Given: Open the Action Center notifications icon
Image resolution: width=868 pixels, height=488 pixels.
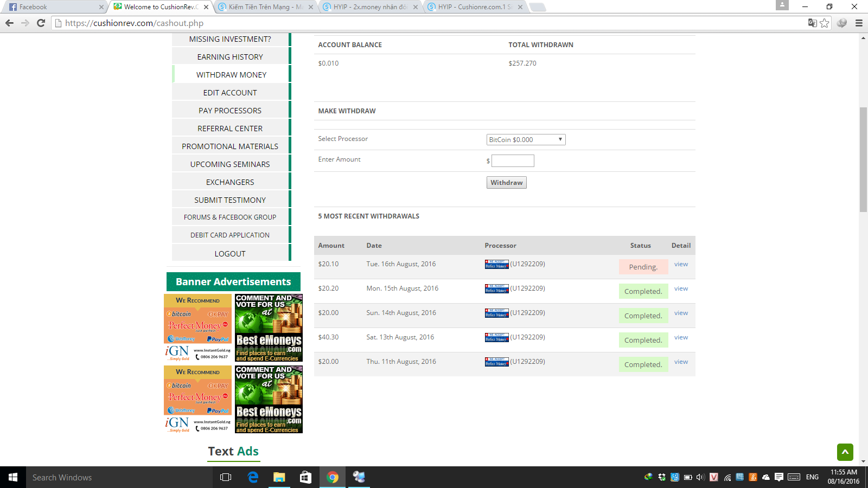Looking at the screenshot, I should 779,477.
